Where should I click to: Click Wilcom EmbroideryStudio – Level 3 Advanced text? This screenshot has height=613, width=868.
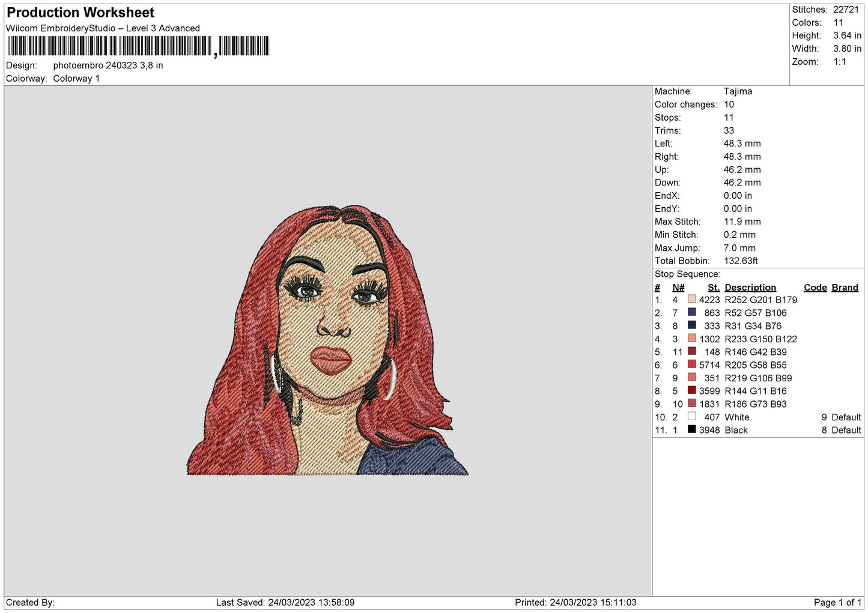click(103, 28)
